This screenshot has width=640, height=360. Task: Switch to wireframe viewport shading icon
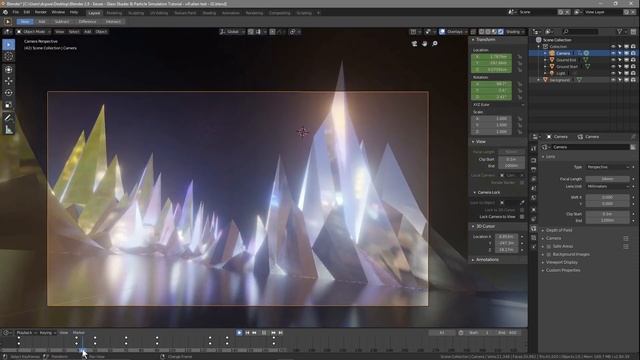482,31
